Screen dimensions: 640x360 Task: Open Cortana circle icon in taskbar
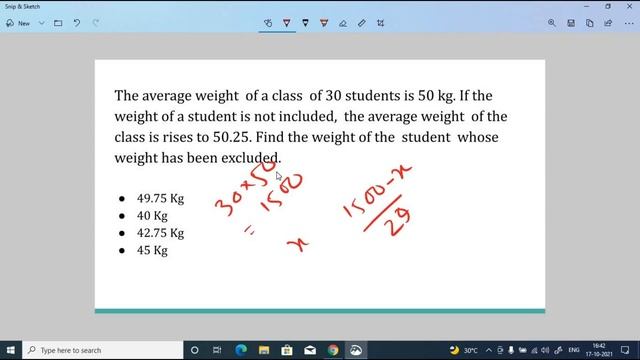[195, 350]
